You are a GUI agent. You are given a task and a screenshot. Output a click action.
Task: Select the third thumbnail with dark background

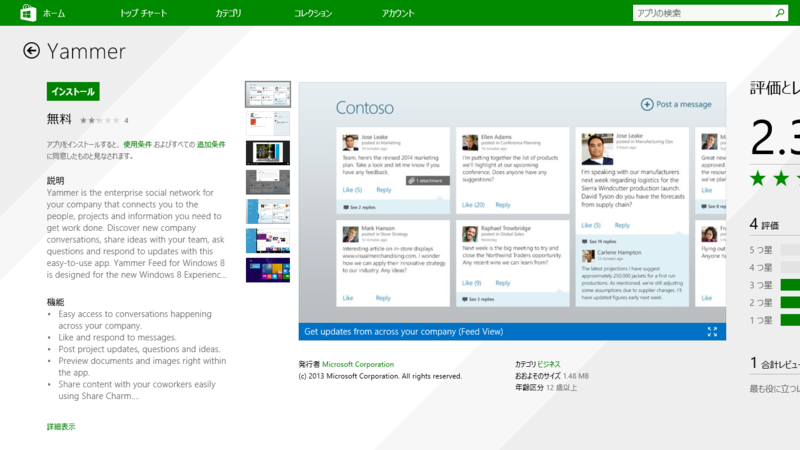click(268, 153)
